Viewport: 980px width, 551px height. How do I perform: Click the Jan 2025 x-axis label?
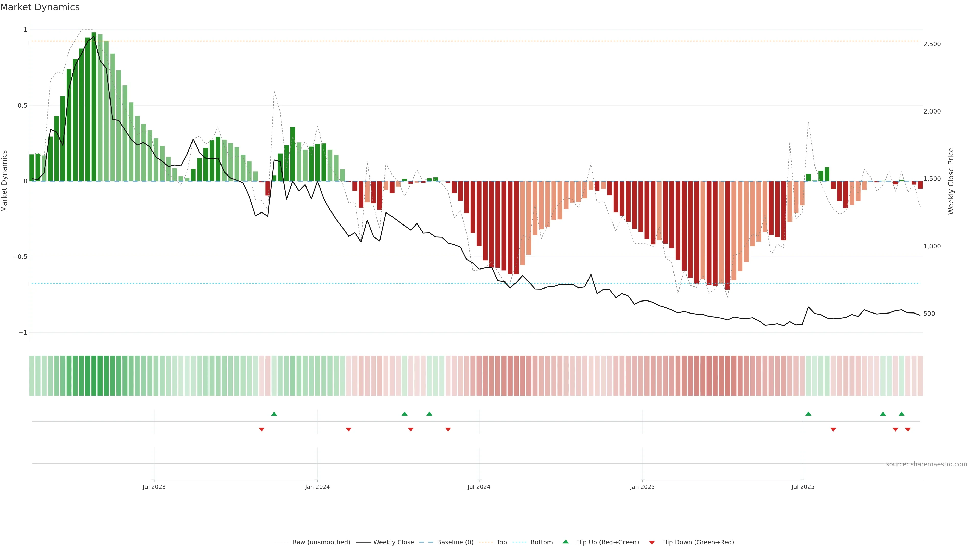pos(642,487)
